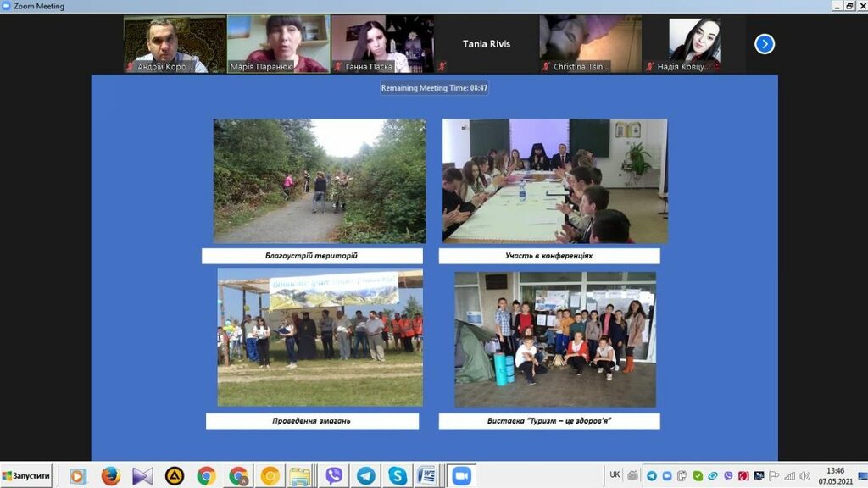Show next participants with the blue arrow

click(764, 44)
